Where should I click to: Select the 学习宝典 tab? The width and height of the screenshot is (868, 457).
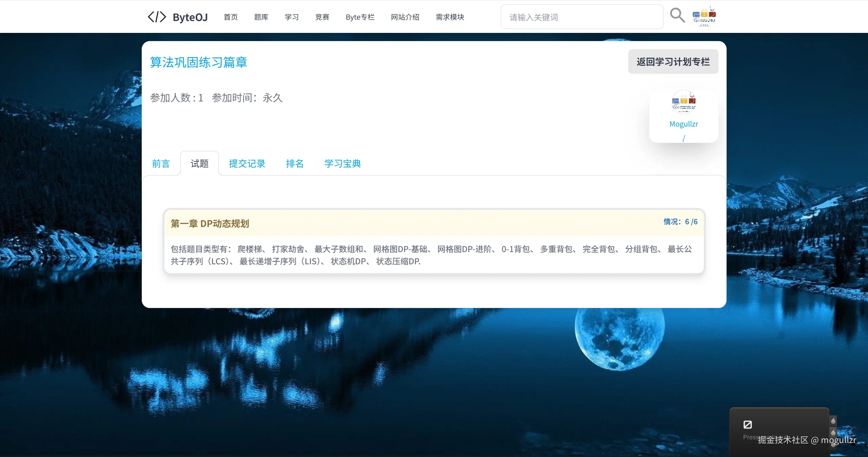[342, 164]
